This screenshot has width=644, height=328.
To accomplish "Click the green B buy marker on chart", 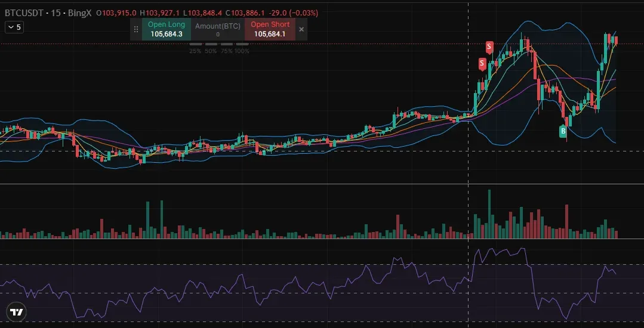I will tap(563, 131).
